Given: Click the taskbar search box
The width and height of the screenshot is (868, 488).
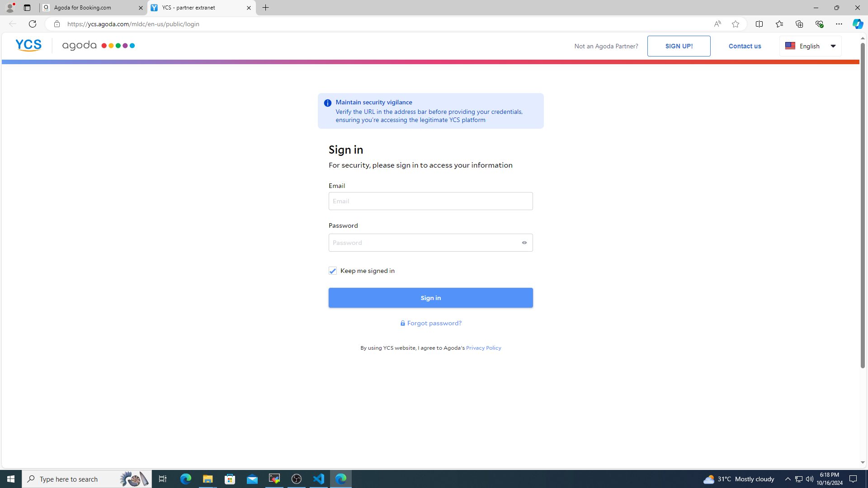Looking at the screenshot, I should click(87, 479).
